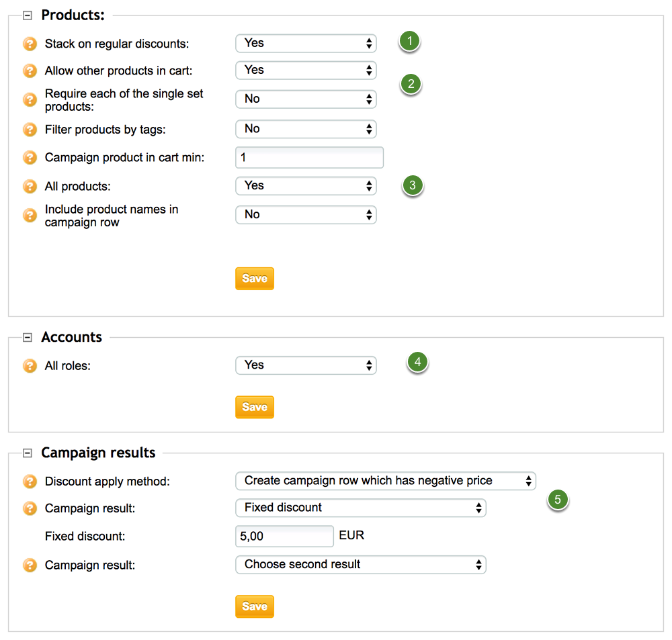Viewport: 672px width, 640px height.
Task: Click the help icon beside Stack on regular discounts
Action: click(30, 42)
